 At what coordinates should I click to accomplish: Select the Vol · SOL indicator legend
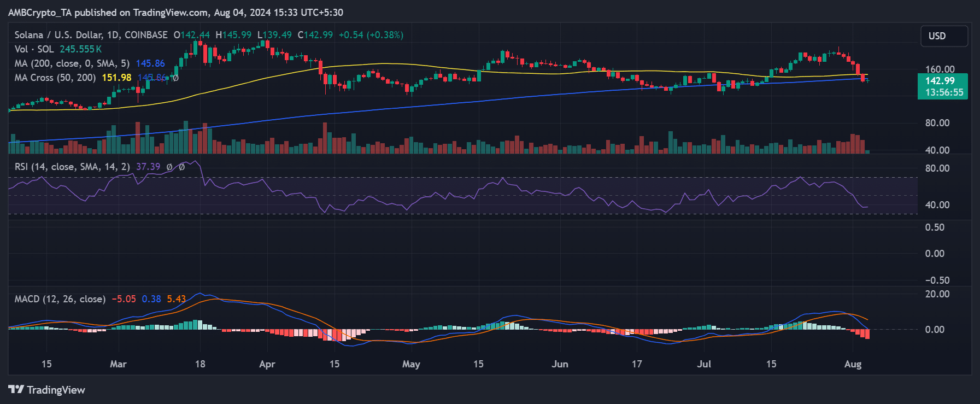click(34, 49)
